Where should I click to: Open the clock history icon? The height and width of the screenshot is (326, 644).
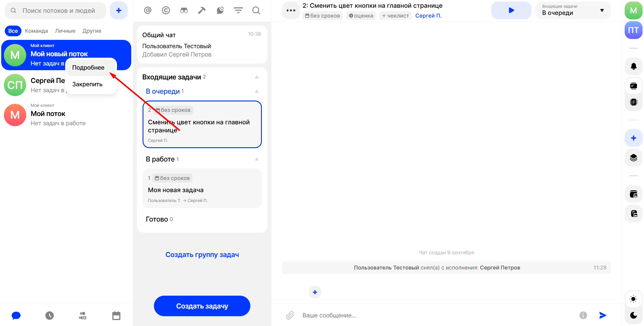point(49,316)
